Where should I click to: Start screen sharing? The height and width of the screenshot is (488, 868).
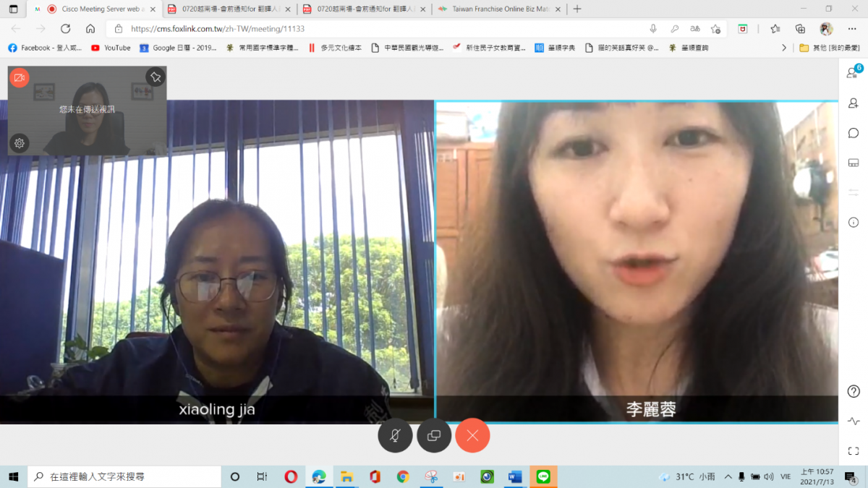click(434, 435)
